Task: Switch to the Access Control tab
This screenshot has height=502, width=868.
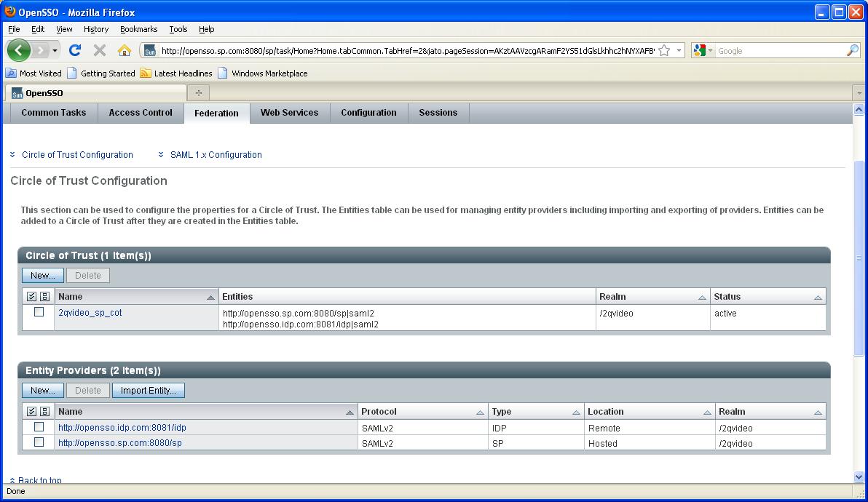Action: point(141,113)
